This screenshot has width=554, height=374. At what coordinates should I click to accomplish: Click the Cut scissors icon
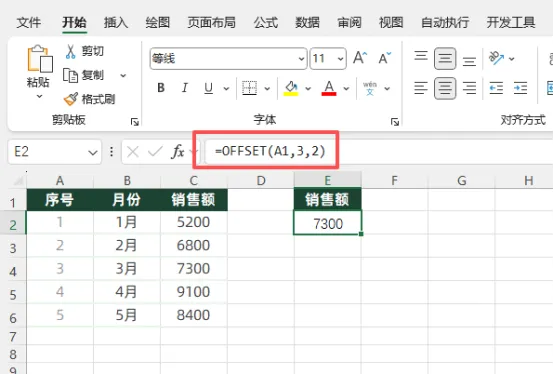71,52
